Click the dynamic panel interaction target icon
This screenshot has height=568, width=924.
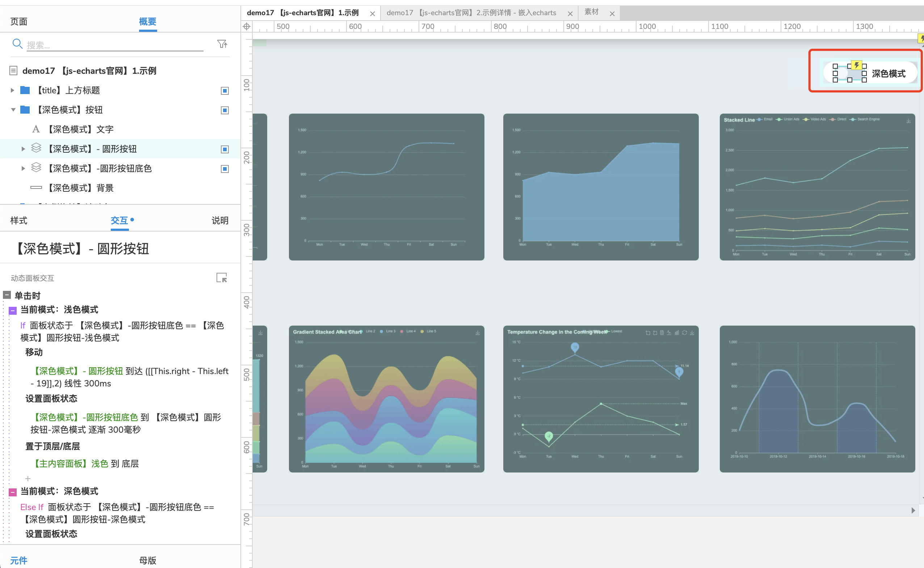[222, 277]
